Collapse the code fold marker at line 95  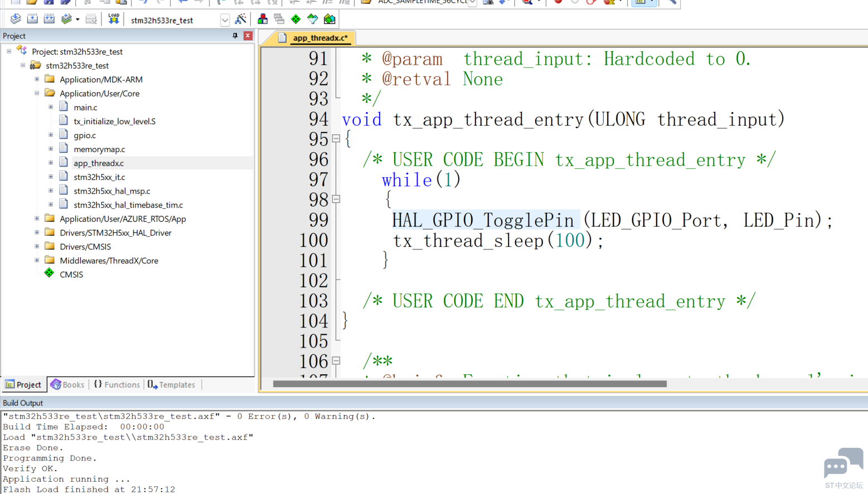pyautogui.click(x=336, y=139)
